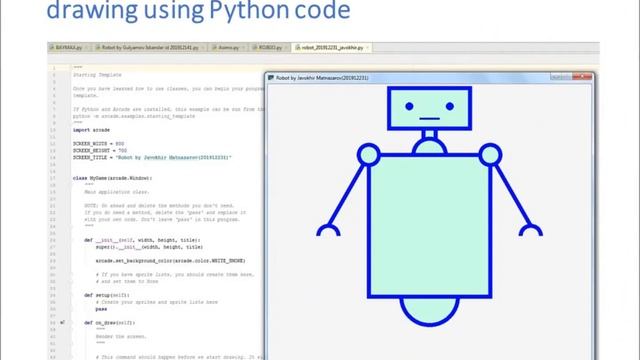This screenshot has width=640, height=360.
Task: Maximize the Robot by Javokhir Matnazarov window
Action: [567, 76]
